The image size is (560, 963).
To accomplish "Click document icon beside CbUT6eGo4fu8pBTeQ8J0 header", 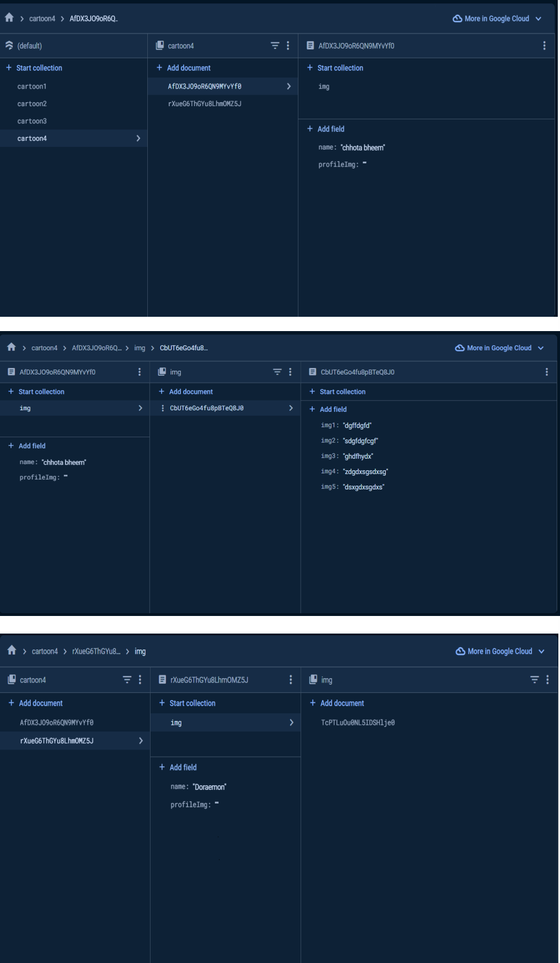I will [313, 372].
